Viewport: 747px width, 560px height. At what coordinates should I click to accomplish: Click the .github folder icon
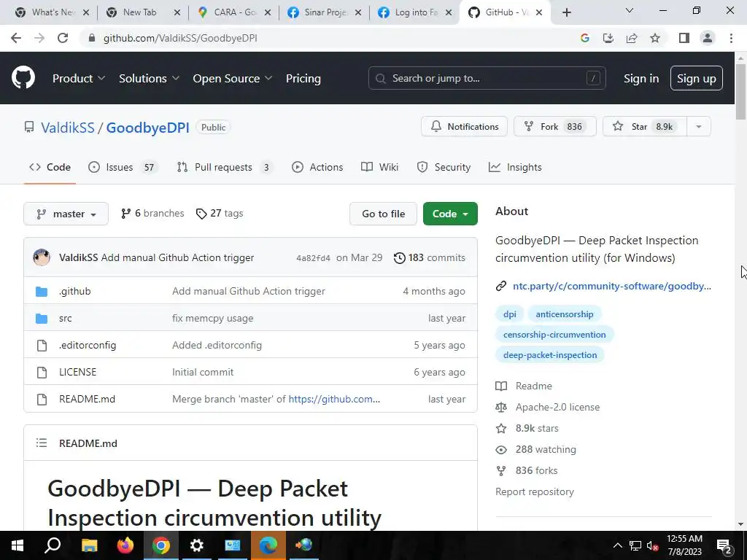[42, 291]
